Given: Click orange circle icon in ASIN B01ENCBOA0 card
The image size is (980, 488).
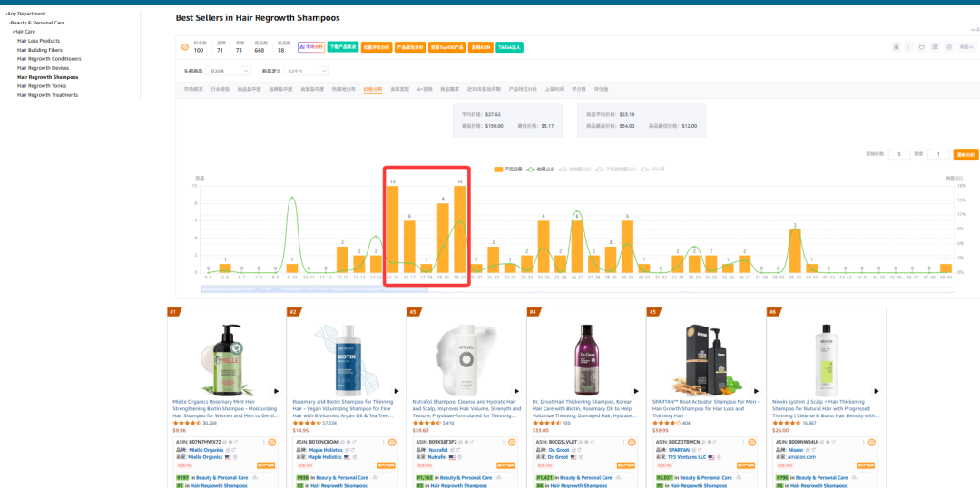Looking at the screenshot, I should tap(392, 443).
